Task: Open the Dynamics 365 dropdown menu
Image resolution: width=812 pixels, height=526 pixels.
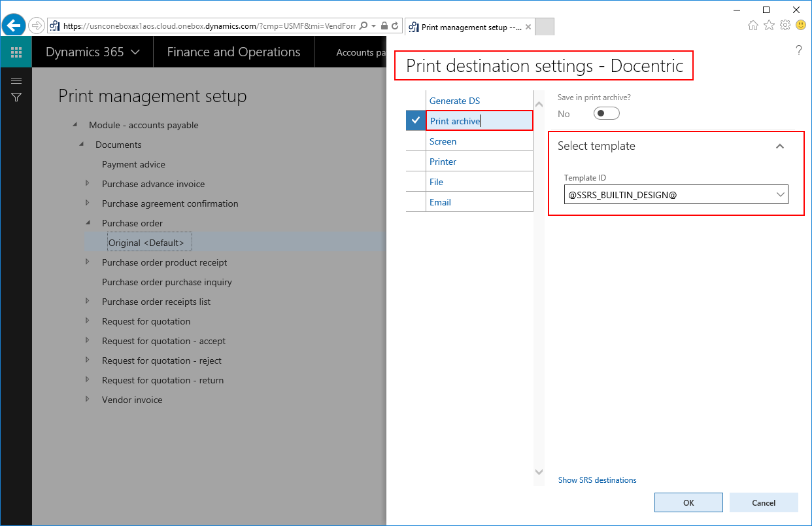Action: 92,52
